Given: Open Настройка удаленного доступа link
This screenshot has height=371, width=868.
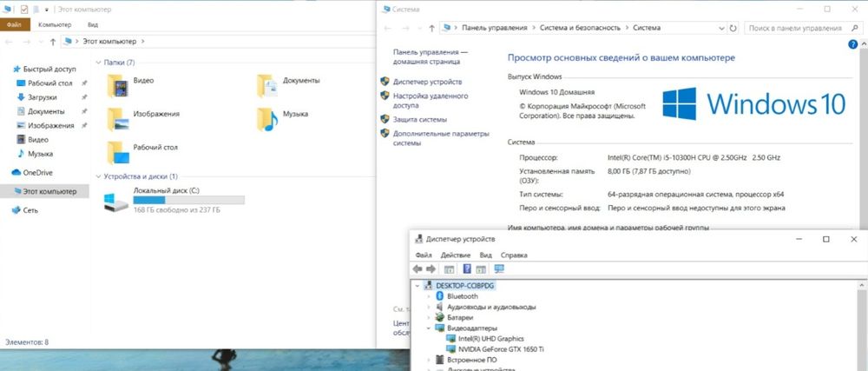Looking at the screenshot, I should 431,100.
